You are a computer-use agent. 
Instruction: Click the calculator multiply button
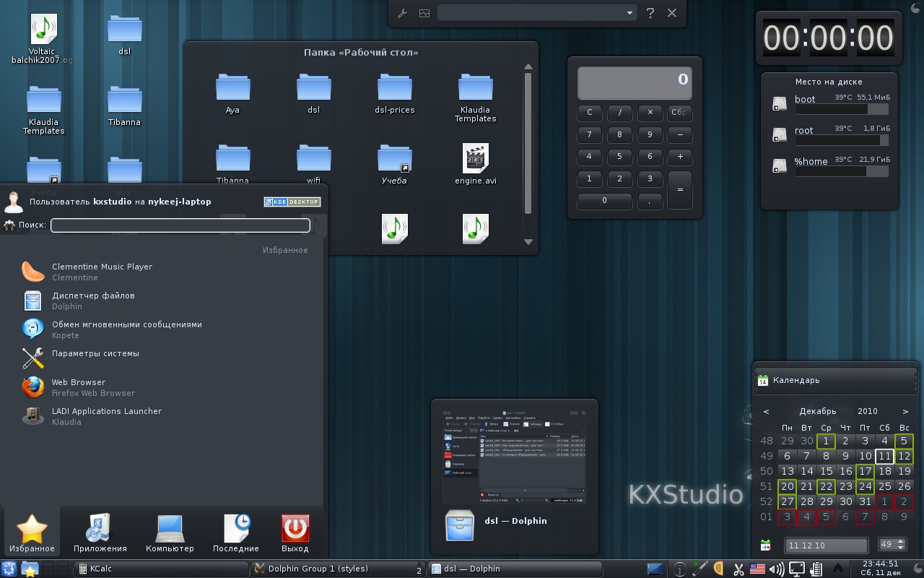650,113
